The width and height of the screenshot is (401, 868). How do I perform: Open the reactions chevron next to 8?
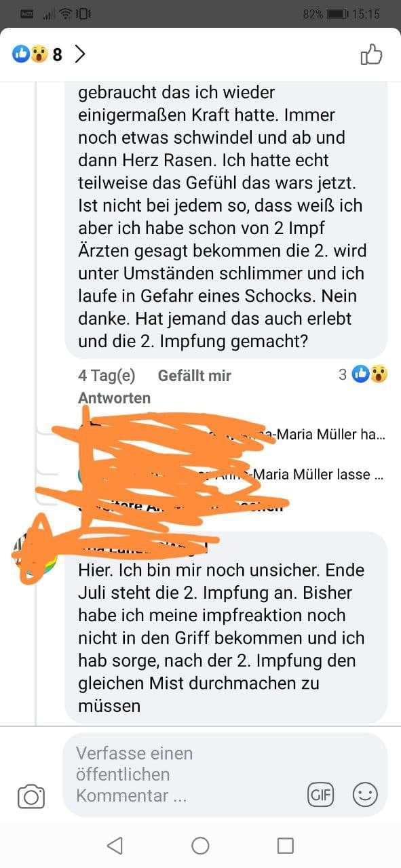tap(80, 54)
